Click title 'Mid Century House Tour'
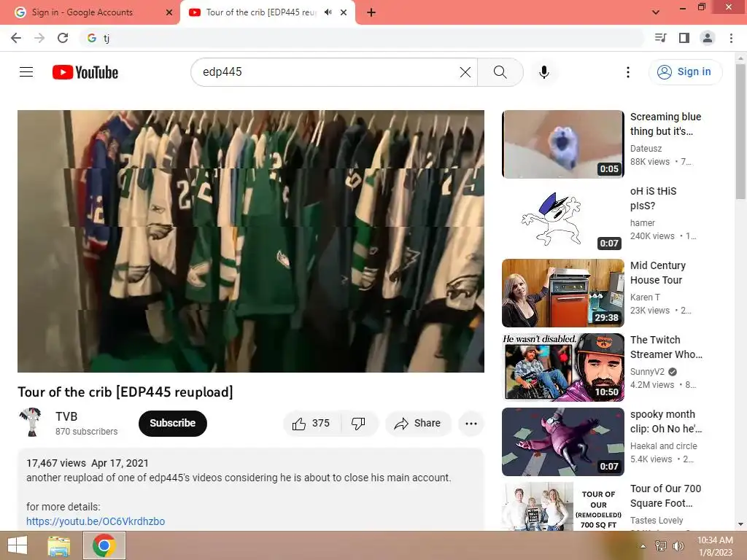The width and height of the screenshot is (747, 560). coord(658,273)
